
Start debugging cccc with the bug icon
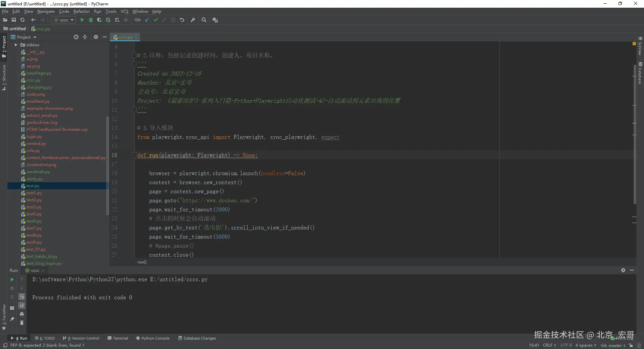point(91,20)
